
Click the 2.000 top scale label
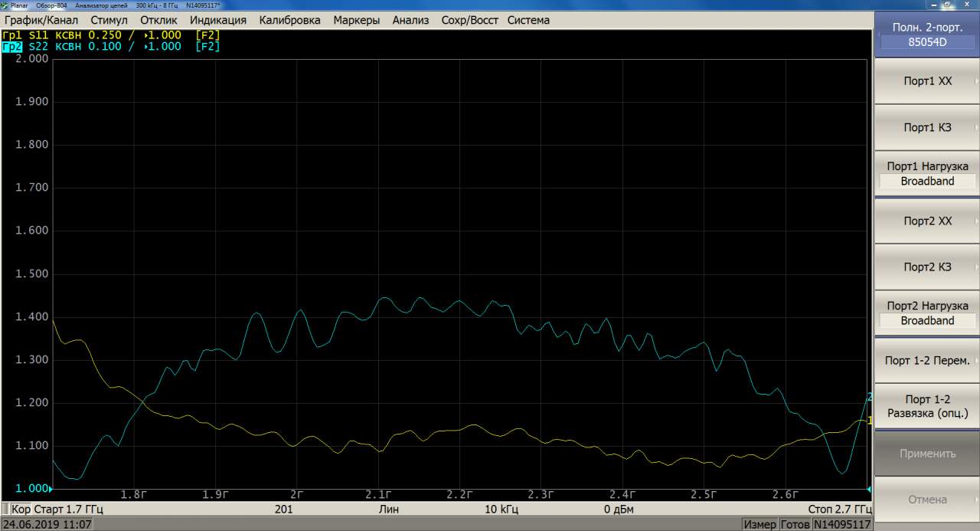pos(32,59)
